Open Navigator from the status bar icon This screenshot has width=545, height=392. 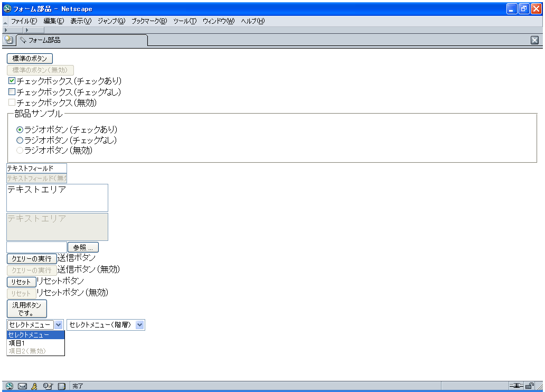pyautogui.click(x=10, y=386)
